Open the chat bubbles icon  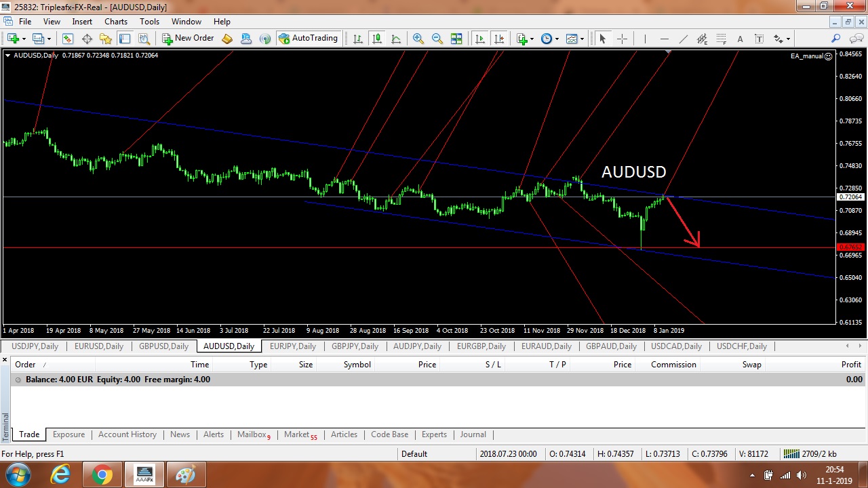point(855,39)
